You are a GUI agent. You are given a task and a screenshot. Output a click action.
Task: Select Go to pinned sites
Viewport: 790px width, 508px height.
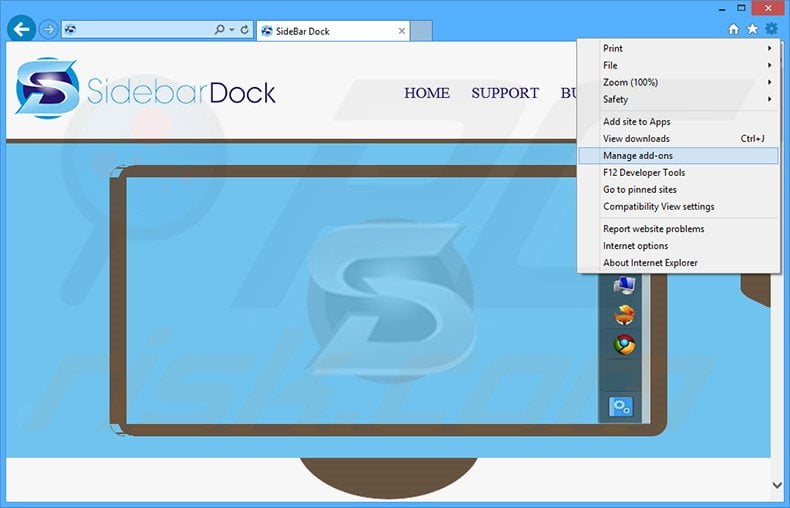pyautogui.click(x=678, y=189)
